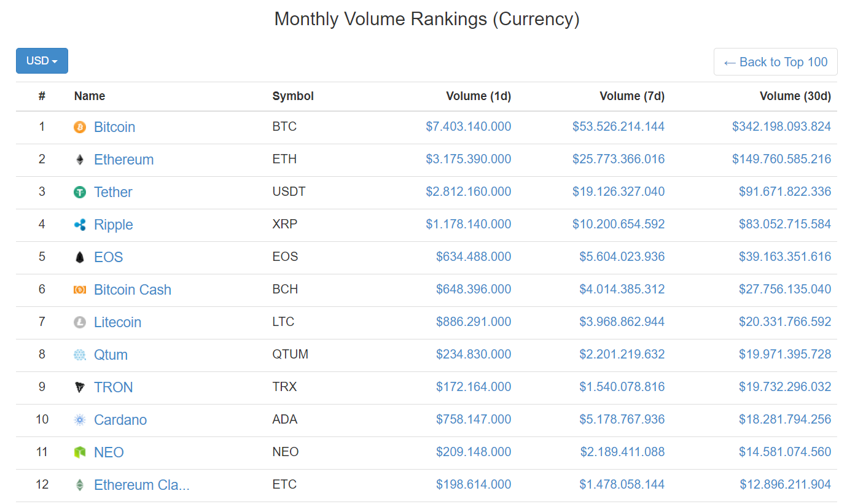Click EOS 7d volume $5.604.023.936
The height and width of the screenshot is (504, 847).
(x=622, y=257)
